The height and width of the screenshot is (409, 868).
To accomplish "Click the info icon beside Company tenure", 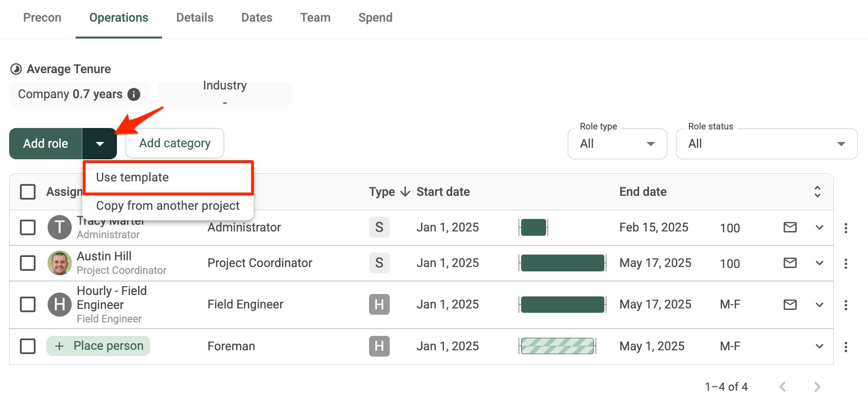I will [134, 94].
